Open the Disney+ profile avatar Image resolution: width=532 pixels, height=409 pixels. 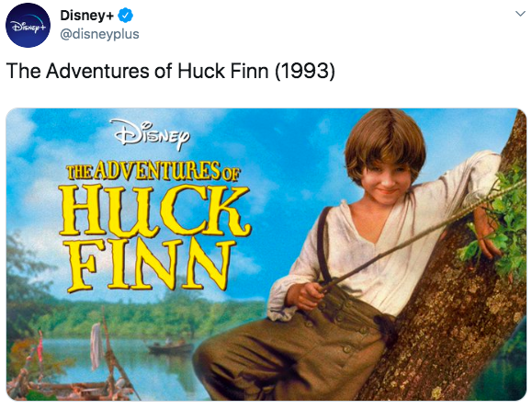click(28, 25)
